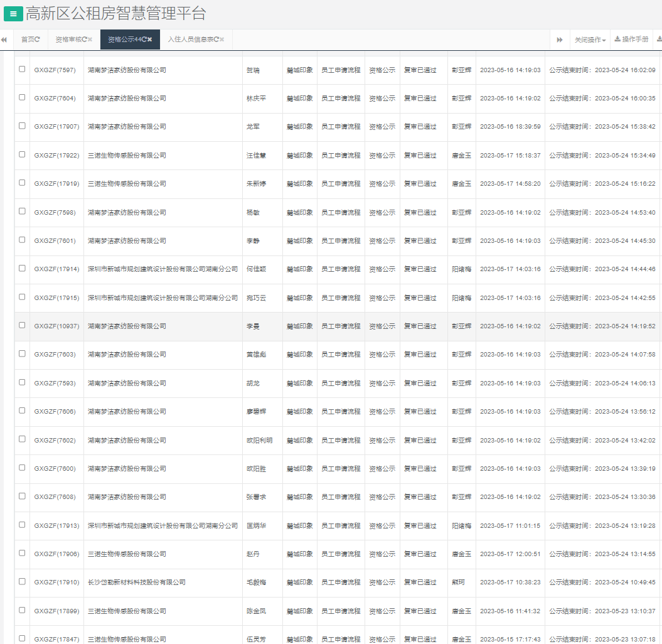Close the 资格公示 tab with X icon
This screenshot has width=662, height=644.
150,40
